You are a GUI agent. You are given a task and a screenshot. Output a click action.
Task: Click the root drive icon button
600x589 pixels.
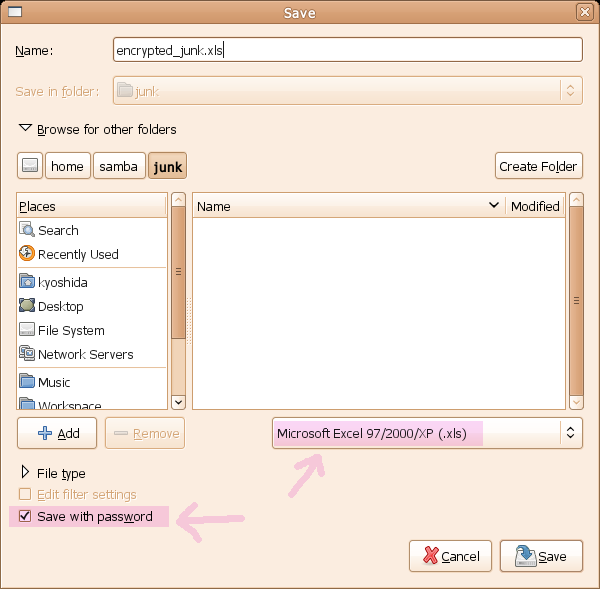(x=30, y=166)
